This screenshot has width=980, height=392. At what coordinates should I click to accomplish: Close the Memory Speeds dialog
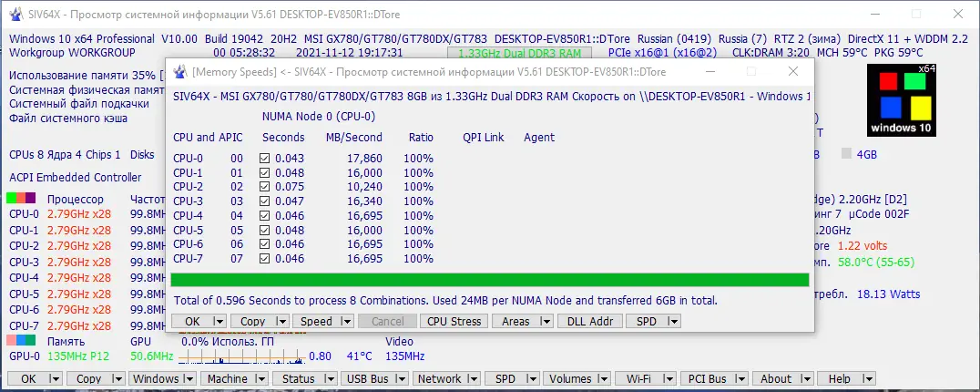(x=792, y=71)
